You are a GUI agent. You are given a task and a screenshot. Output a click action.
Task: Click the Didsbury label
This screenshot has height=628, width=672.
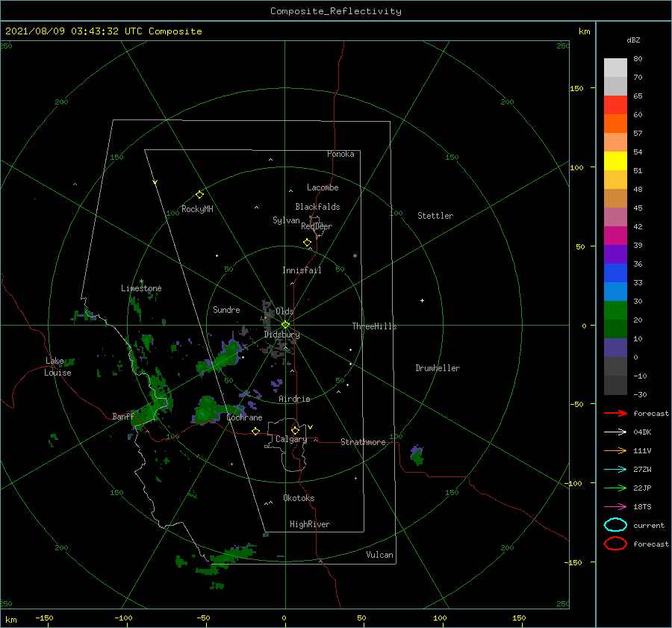tap(281, 335)
